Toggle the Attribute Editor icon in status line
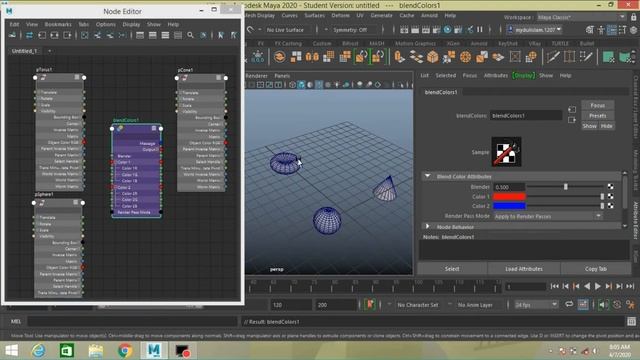The width and height of the screenshot is (640, 360). 612,29
